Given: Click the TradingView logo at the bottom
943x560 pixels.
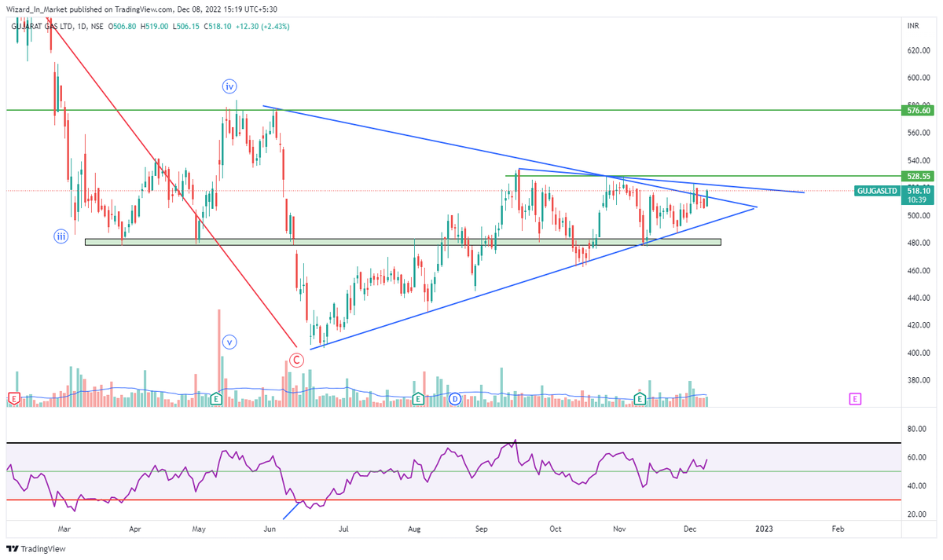Looking at the screenshot, I should (36, 549).
